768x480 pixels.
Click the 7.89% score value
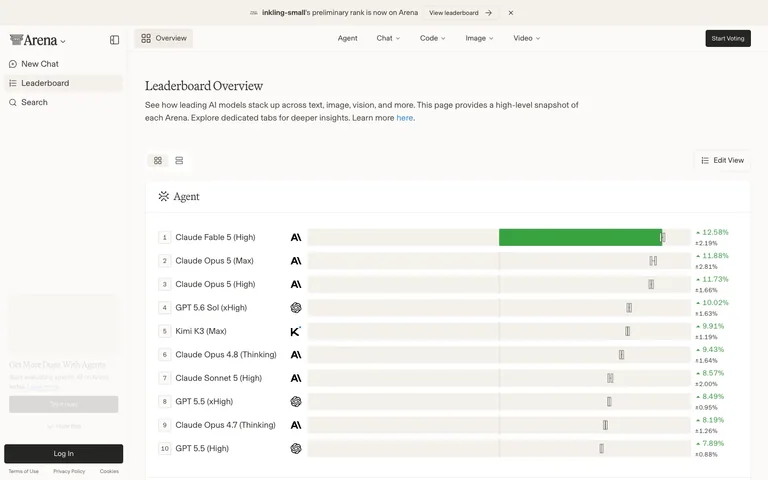pyautogui.click(x=713, y=444)
